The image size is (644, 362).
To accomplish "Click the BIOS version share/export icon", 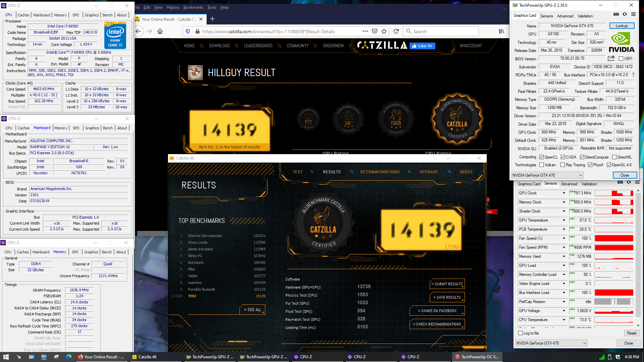I will (x=611, y=58).
